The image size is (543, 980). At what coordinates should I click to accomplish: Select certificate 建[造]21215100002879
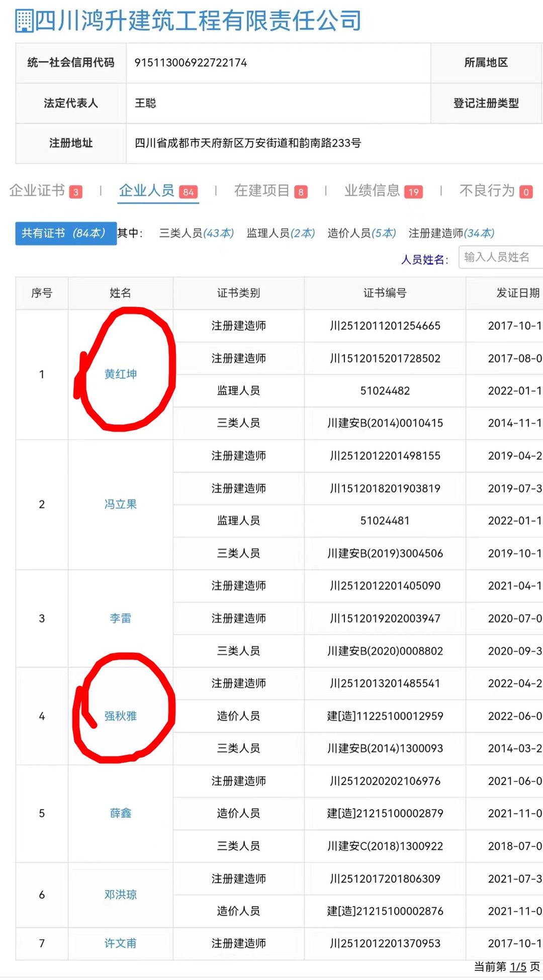pyautogui.click(x=385, y=814)
